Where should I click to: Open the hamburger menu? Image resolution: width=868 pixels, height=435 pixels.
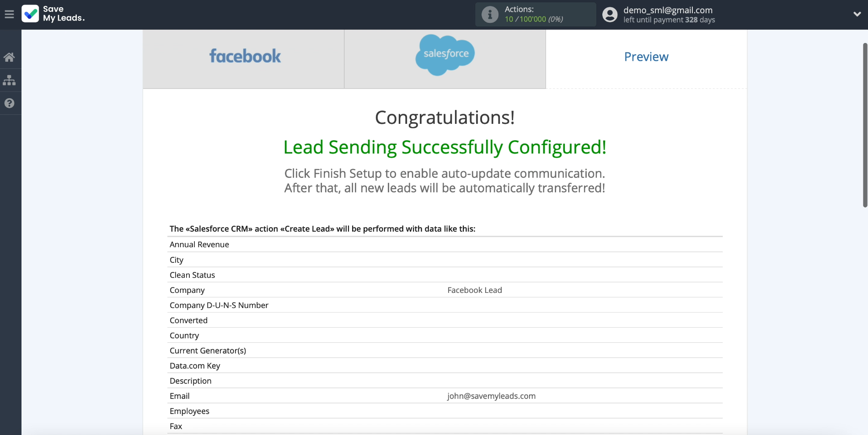[9, 15]
